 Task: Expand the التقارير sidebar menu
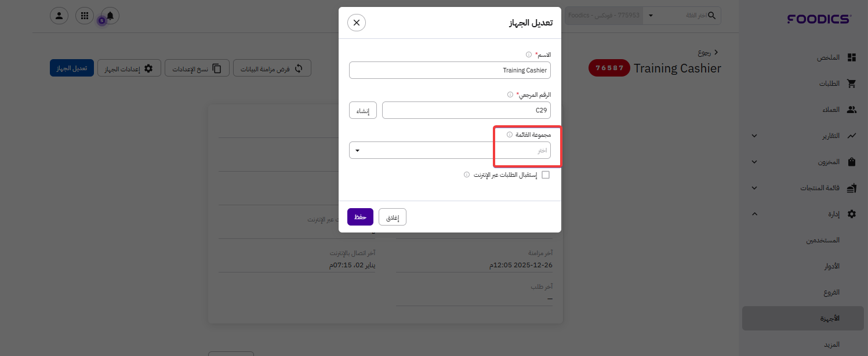pyautogui.click(x=754, y=136)
